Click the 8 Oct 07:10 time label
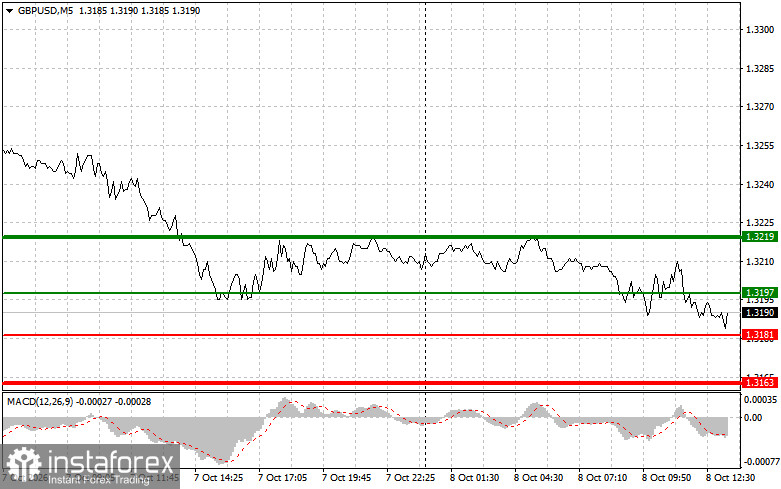 coord(603,478)
